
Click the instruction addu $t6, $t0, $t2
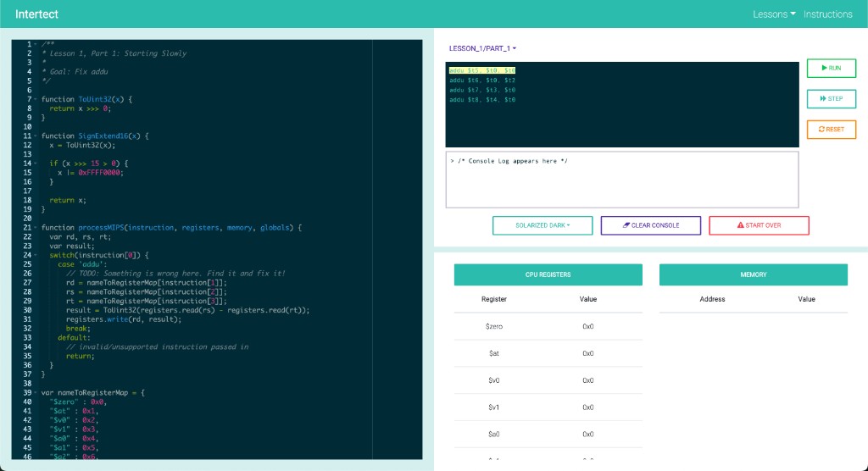coord(482,80)
